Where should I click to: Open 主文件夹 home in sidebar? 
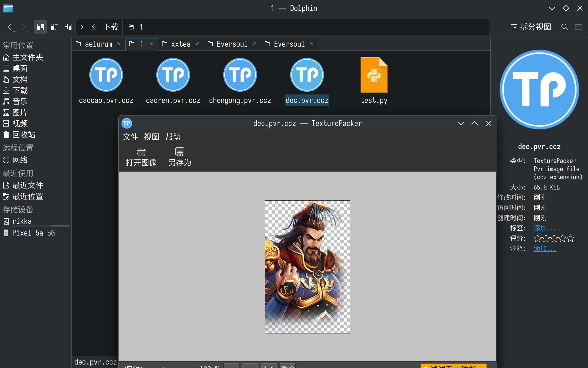click(36, 57)
